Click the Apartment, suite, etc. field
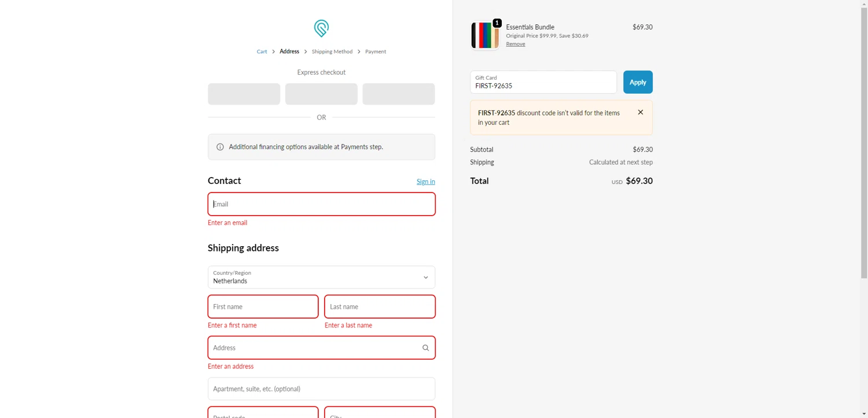 coord(321,389)
